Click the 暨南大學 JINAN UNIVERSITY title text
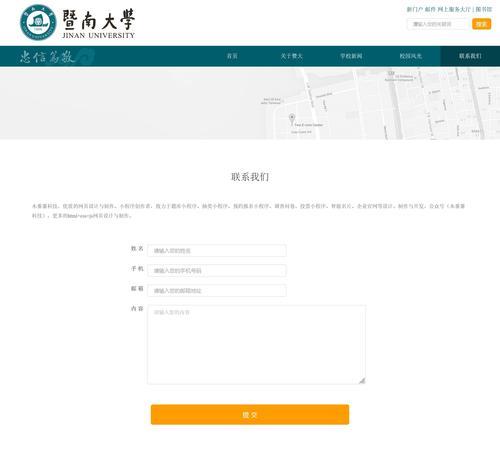The image size is (500, 460). coord(98,23)
